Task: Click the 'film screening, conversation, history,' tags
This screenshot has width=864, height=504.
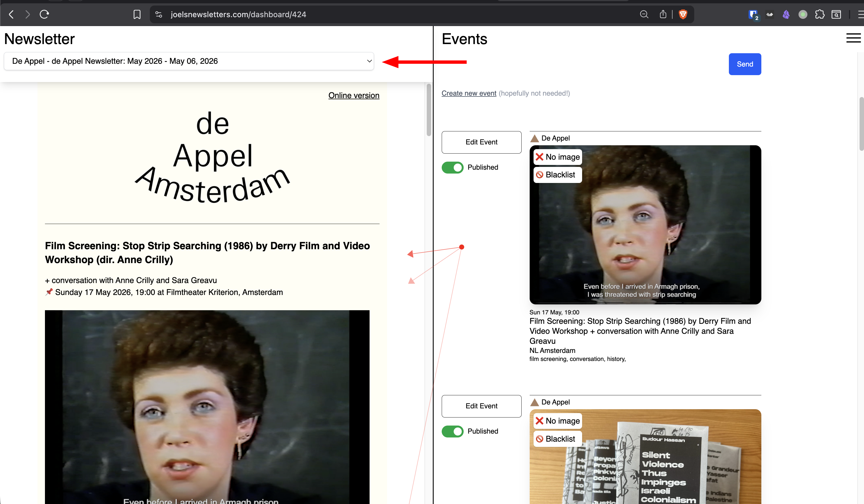Action: 578,359
